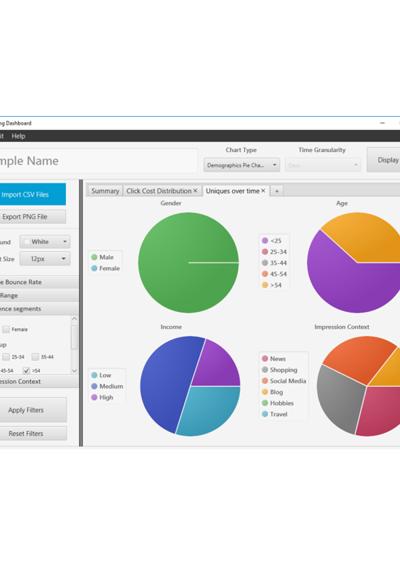
Task: Add a new chart tab with plus
Action: pos(277,191)
